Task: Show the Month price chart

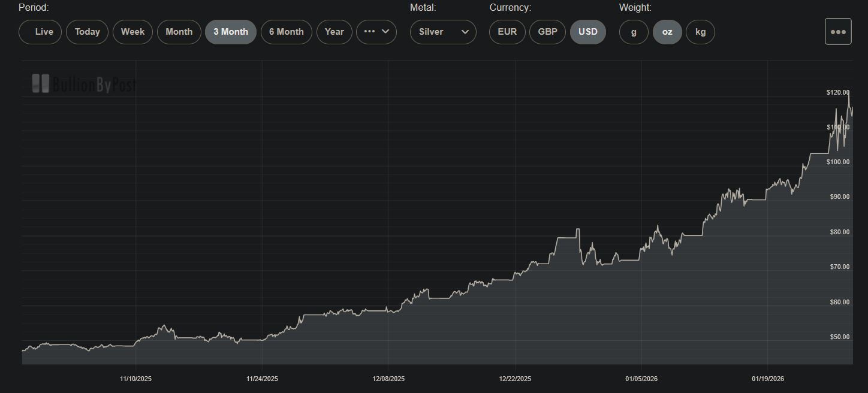Action: (x=179, y=32)
